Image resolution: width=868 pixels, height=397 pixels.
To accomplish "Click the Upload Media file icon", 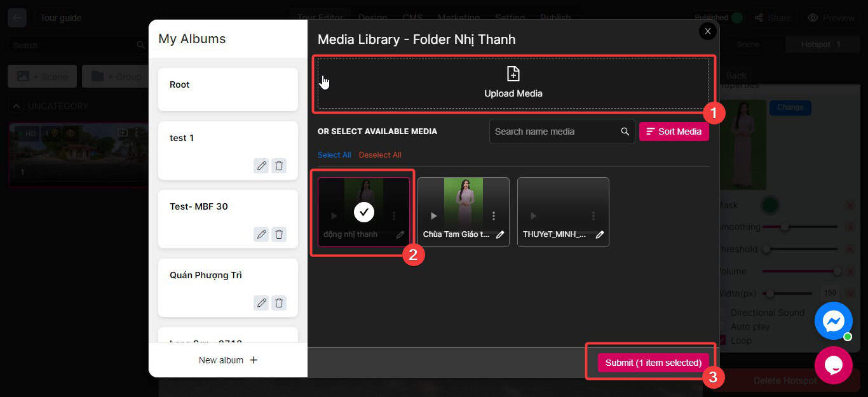I will tap(513, 74).
